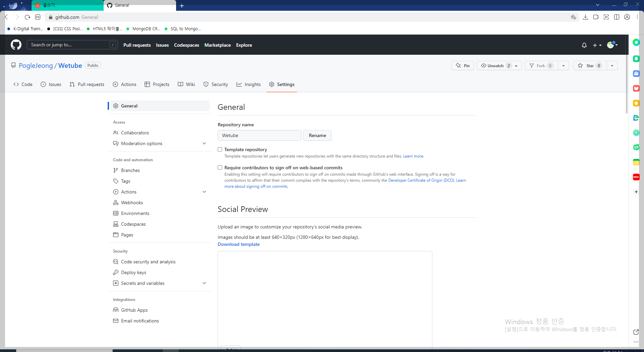The image size is (644, 352).
Task: Open GitHub Apps settings
Action: click(160, 310)
